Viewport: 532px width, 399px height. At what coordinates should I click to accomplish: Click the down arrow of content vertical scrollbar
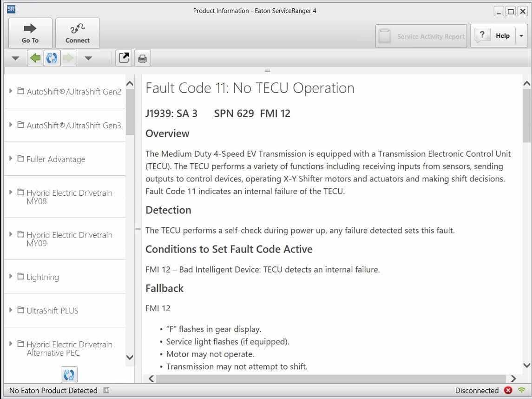(x=526, y=365)
